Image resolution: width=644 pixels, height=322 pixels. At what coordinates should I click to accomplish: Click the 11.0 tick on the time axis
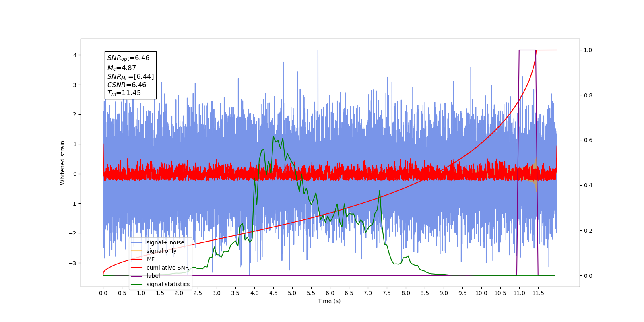(519, 293)
